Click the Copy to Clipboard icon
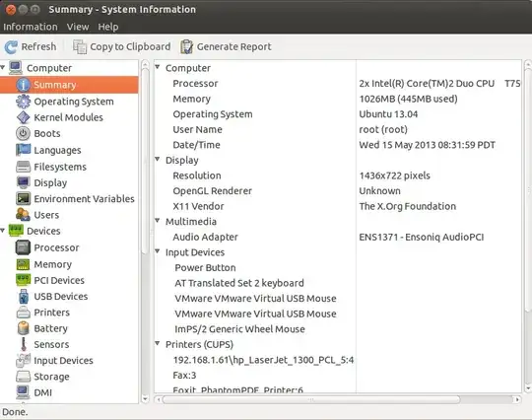 coord(80,47)
